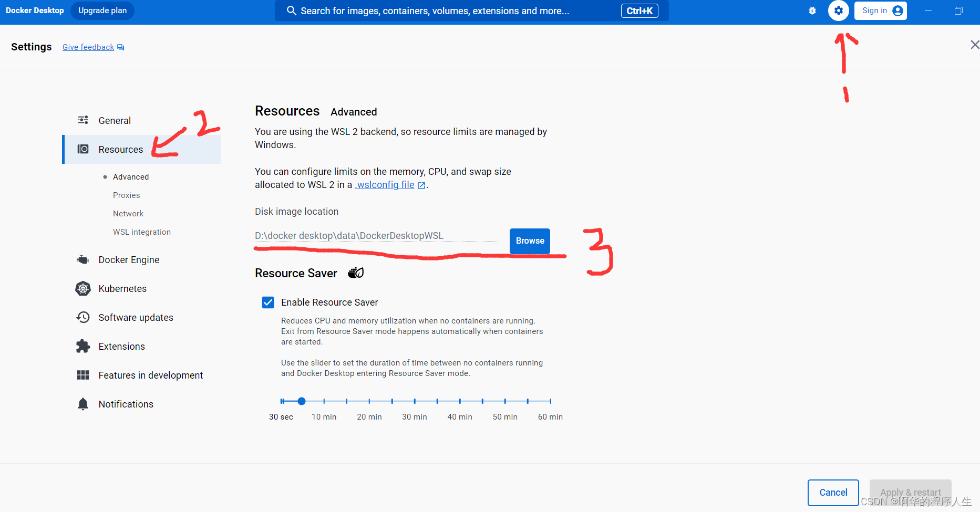Click the Docker Engine whale icon
980x512 pixels.
(83, 259)
